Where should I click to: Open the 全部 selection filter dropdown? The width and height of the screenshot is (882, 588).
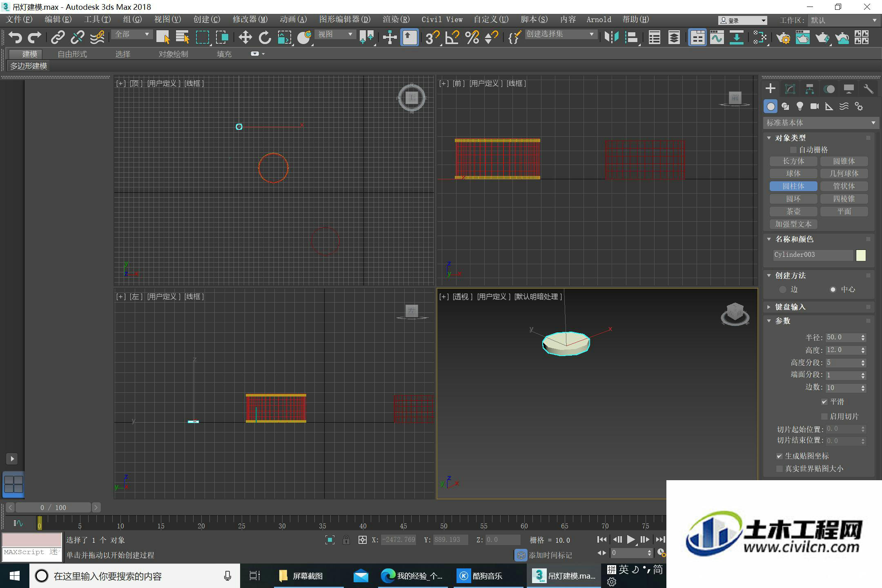[x=132, y=35]
